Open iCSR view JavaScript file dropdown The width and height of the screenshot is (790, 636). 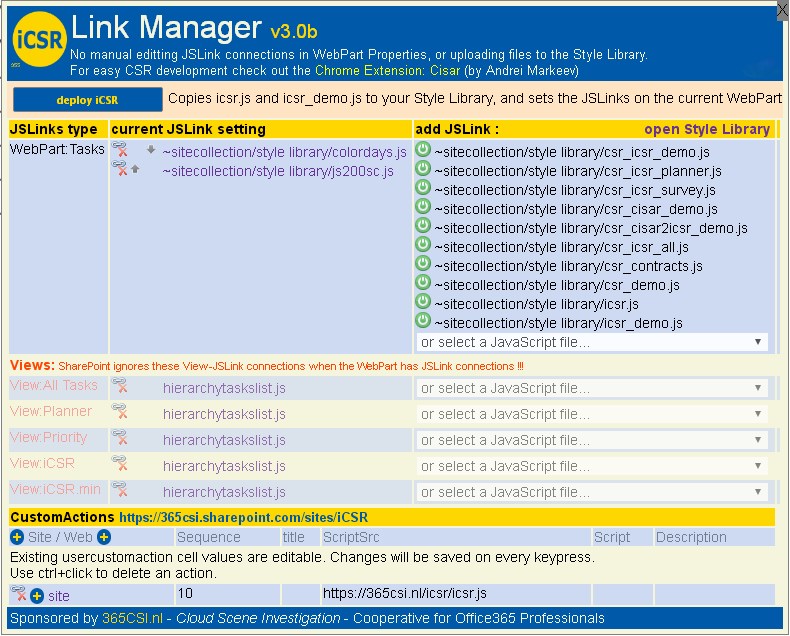click(592, 466)
